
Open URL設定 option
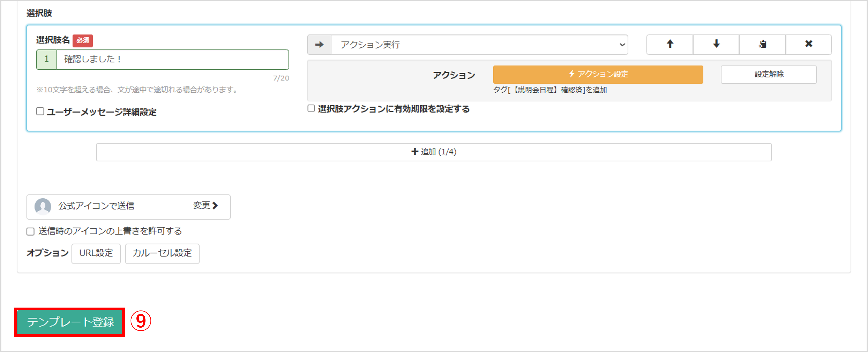coord(96,253)
